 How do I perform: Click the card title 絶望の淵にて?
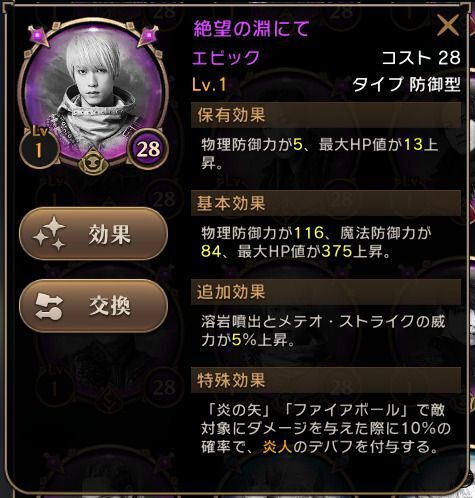pyautogui.click(x=252, y=29)
